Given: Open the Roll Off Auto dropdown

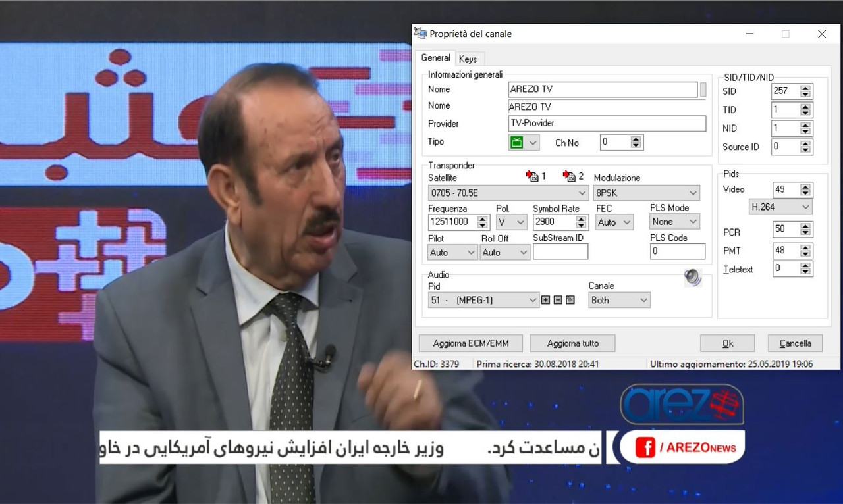Looking at the screenshot, I should (x=505, y=253).
